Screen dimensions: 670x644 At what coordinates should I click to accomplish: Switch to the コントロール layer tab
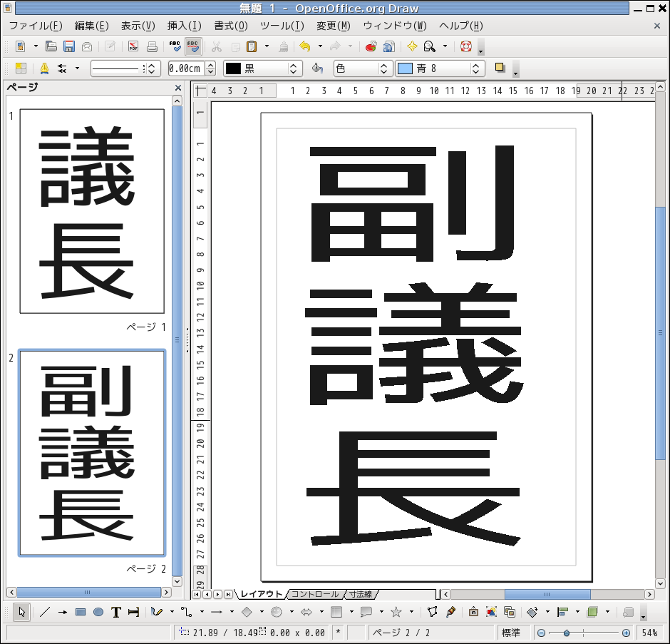[314, 594]
